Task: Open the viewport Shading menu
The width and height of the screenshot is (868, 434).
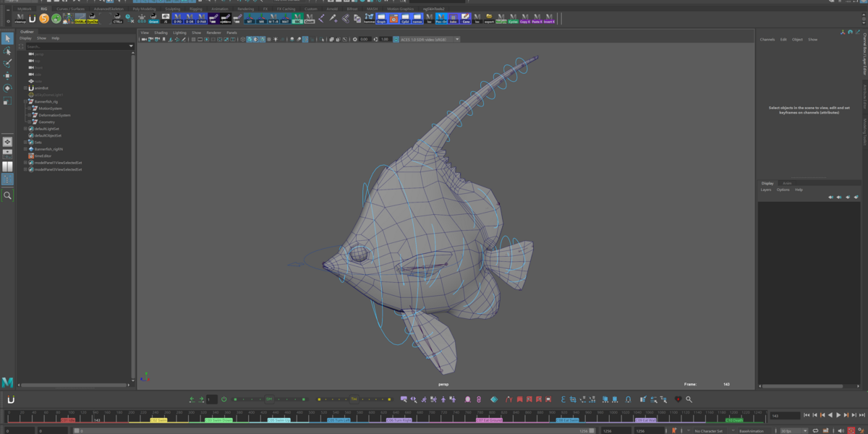Action: coord(161,33)
